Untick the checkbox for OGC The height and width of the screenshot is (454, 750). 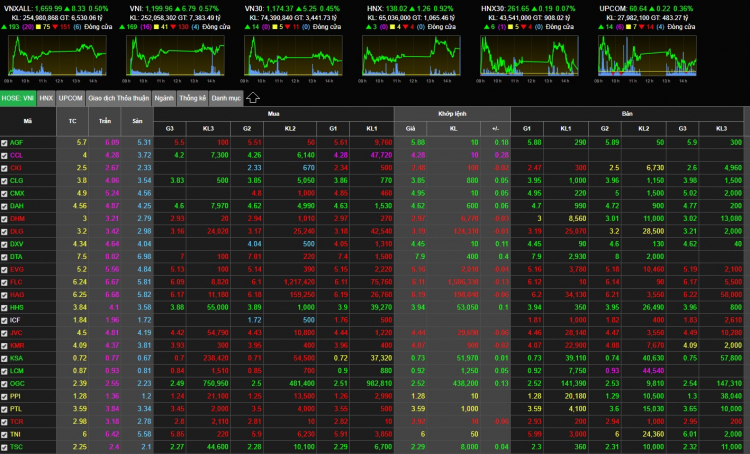(x=5, y=382)
